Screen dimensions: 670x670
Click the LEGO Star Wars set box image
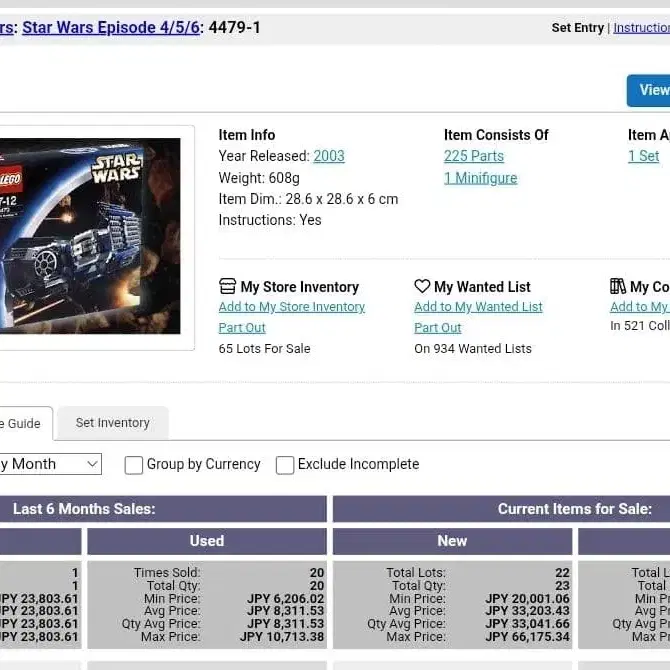(90, 236)
